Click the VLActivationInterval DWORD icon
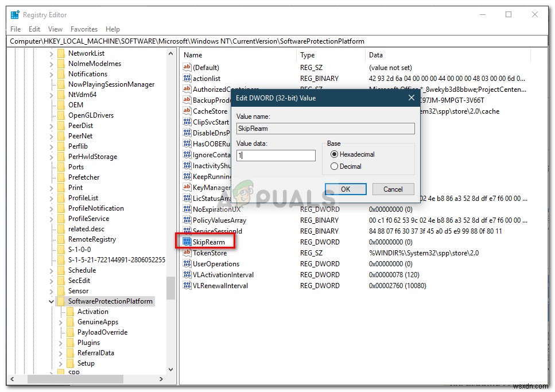This screenshot has width=555, height=392. [x=187, y=274]
